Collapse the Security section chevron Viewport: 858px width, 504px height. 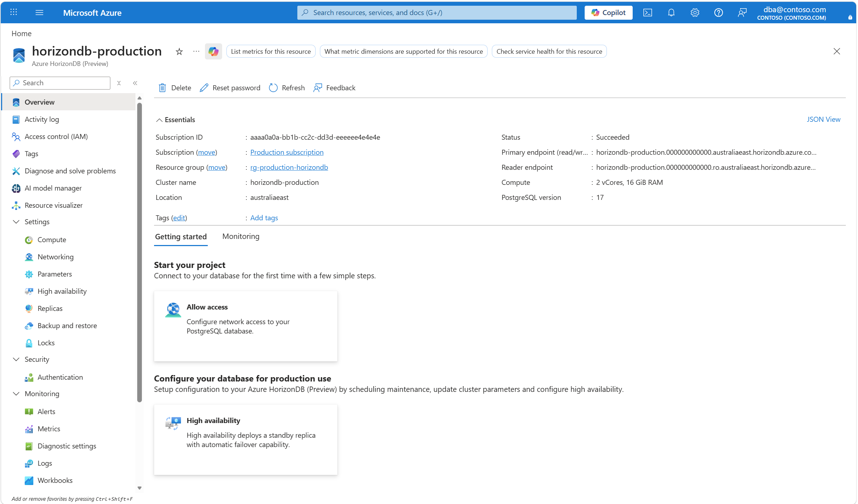[x=16, y=359]
